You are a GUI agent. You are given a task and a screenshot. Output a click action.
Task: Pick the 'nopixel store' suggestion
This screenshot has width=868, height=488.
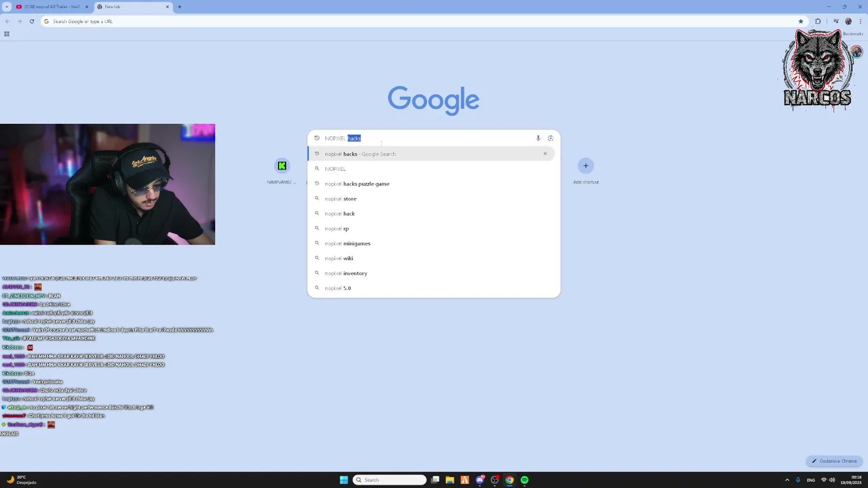tap(431, 199)
